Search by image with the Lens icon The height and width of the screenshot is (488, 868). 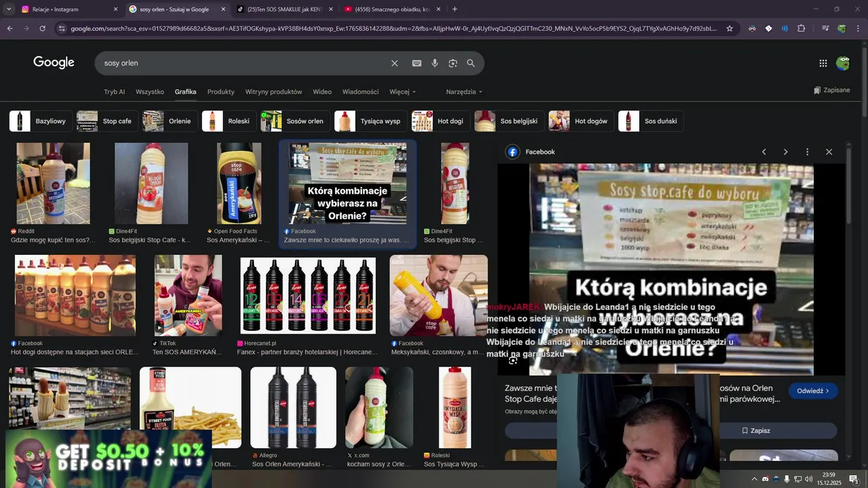tap(453, 63)
